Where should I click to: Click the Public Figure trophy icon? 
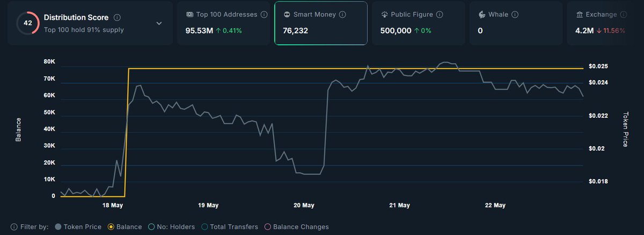pyautogui.click(x=384, y=15)
